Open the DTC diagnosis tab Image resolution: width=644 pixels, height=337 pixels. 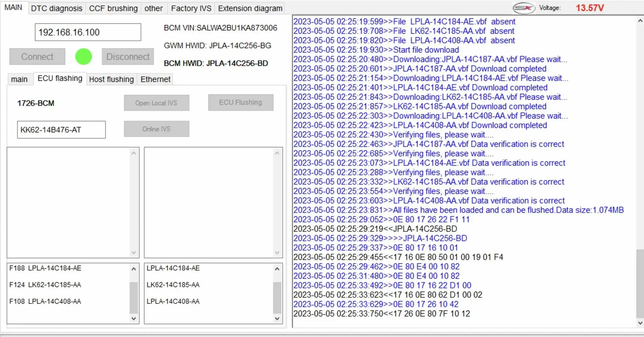pyautogui.click(x=57, y=8)
